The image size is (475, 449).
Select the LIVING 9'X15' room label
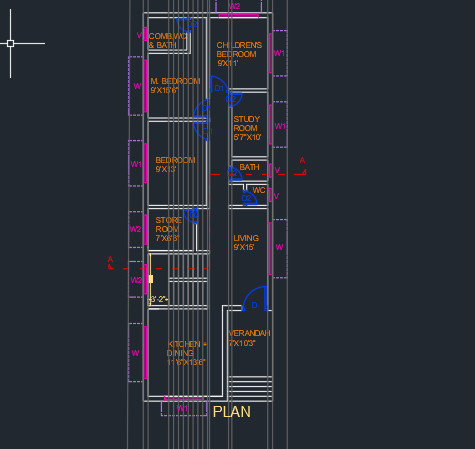tap(246, 243)
